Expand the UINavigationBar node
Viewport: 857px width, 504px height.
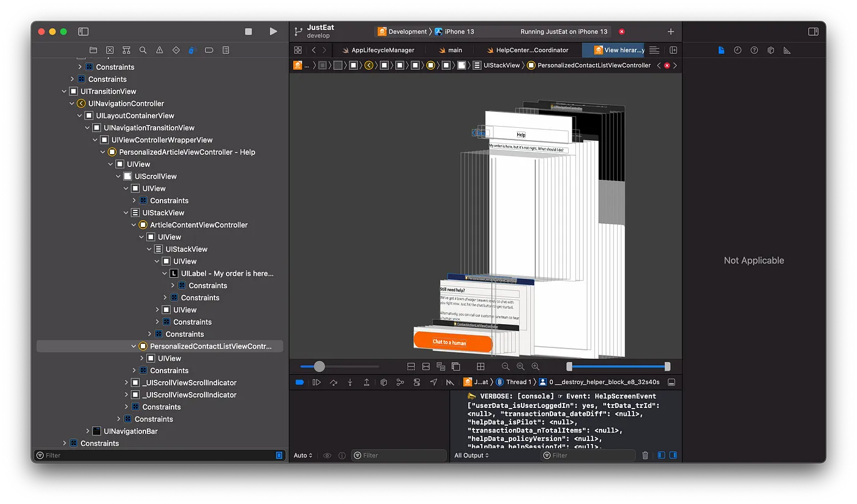[88, 431]
